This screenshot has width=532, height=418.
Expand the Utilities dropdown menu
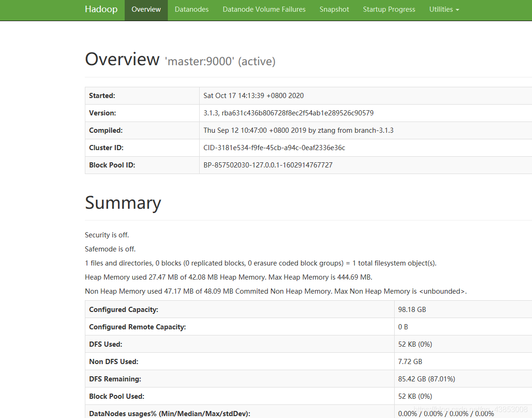[x=444, y=9]
